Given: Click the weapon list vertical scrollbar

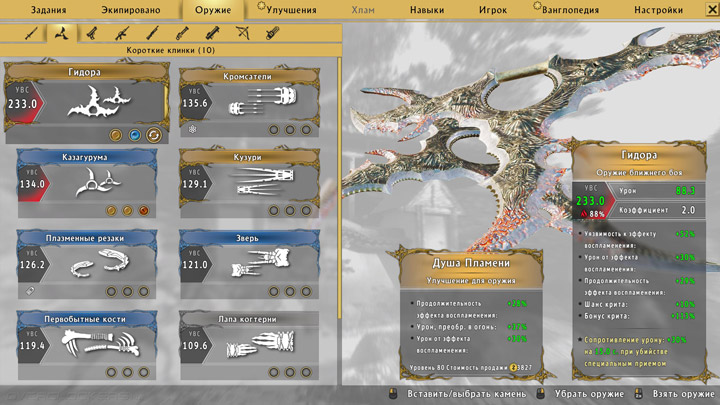Looking at the screenshot, I should coord(340,188).
